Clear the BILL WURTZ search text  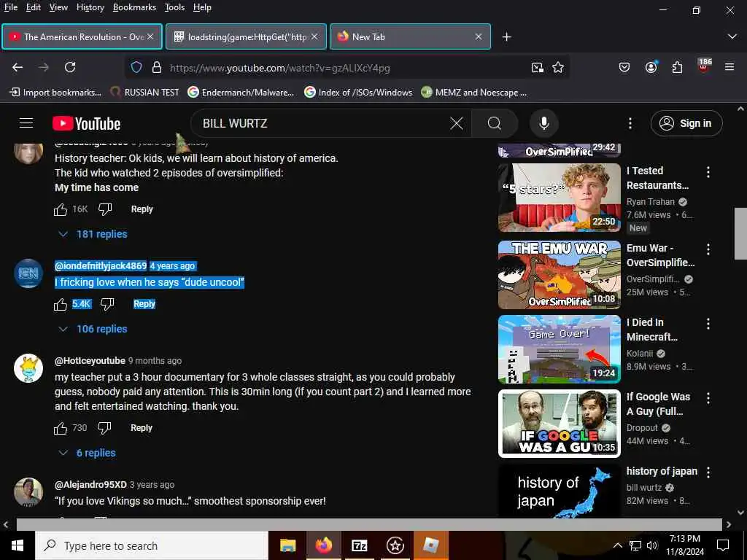pyautogui.click(x=457, y=123)
